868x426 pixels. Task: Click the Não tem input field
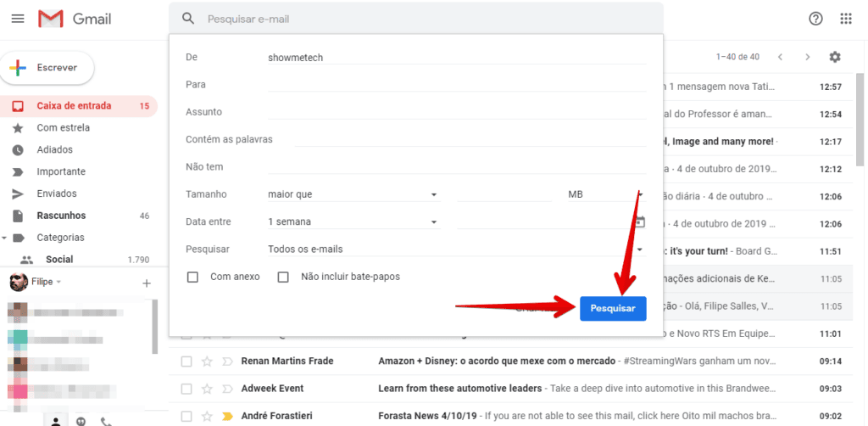pos(457,166)
